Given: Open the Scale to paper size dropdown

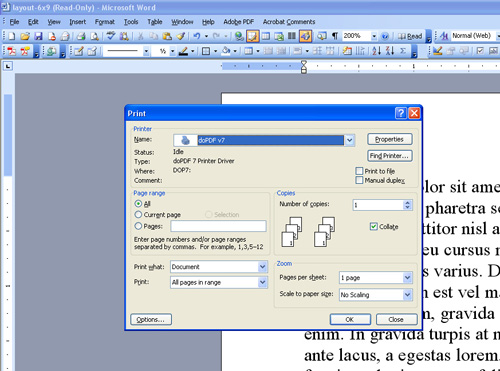Looking at the screenshot, I should [407, 295].
